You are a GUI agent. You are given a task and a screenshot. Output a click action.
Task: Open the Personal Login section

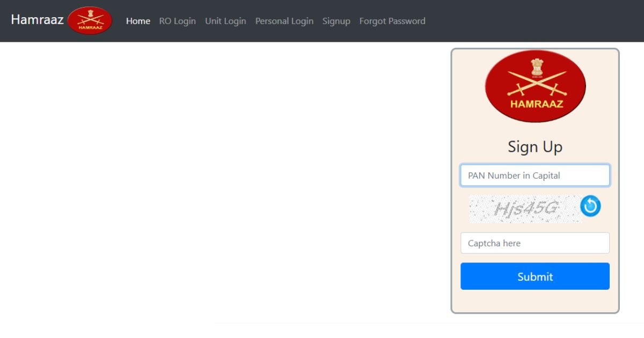pos(284,21)
